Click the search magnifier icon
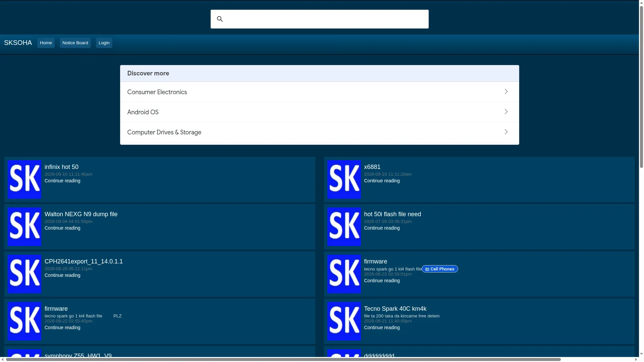The width and height of the screenshot is (644, 362). click(220, 19)
